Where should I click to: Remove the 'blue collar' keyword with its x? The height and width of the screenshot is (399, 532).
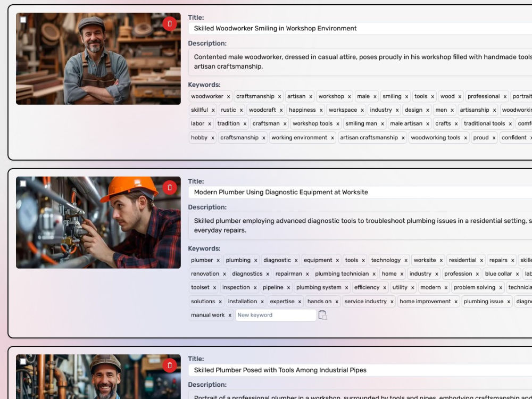[x=517, y=274]
